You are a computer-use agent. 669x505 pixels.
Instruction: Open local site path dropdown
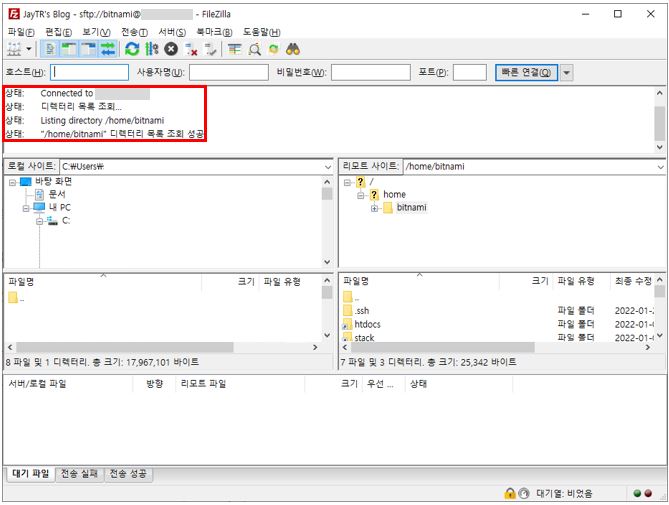tap(327, 166)
